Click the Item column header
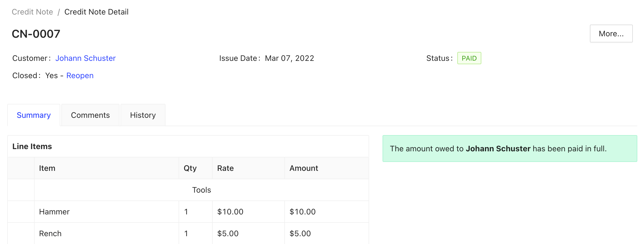The height and width of the screenshot is (244, 644). (x=47, y=168)
